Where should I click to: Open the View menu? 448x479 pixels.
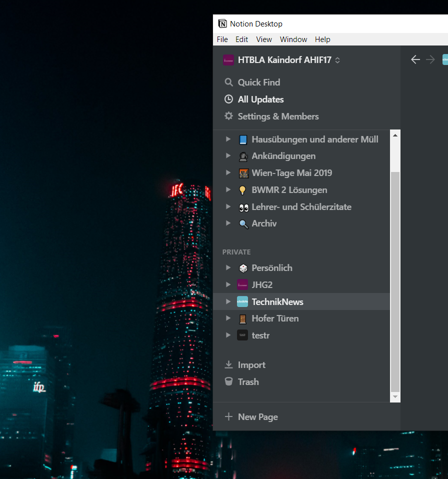264,39
